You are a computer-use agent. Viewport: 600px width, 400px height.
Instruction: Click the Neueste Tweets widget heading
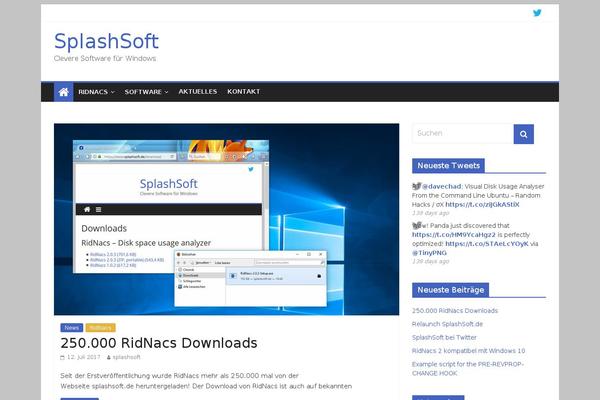(x=448, y=166)
